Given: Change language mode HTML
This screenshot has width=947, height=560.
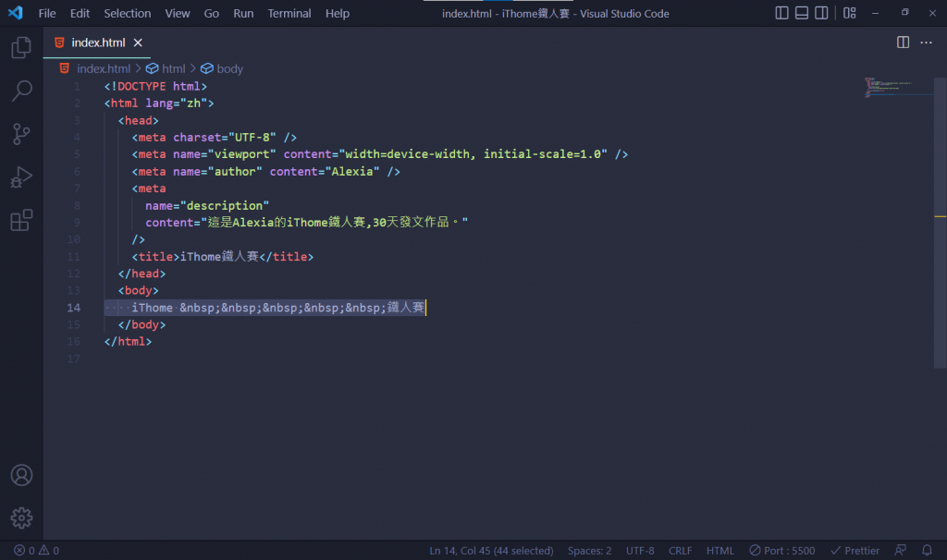Looking at the screenshot, I should pos(720,551).
